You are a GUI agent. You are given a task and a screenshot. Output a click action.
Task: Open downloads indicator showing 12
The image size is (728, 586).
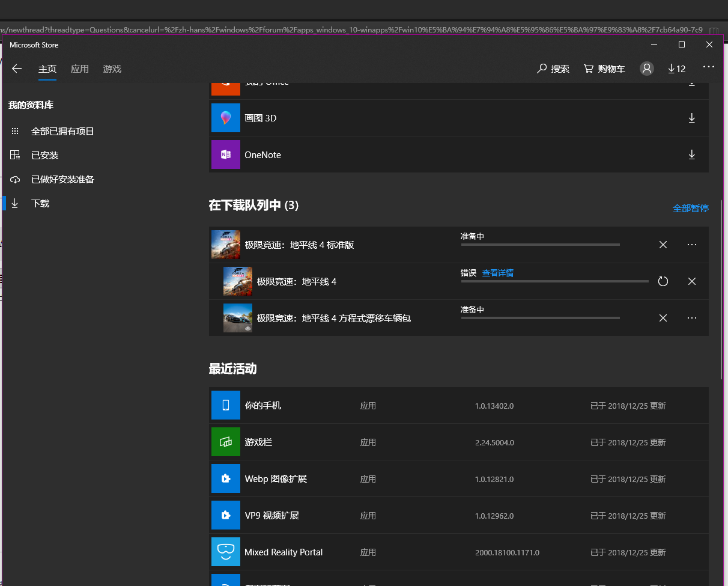676,69
